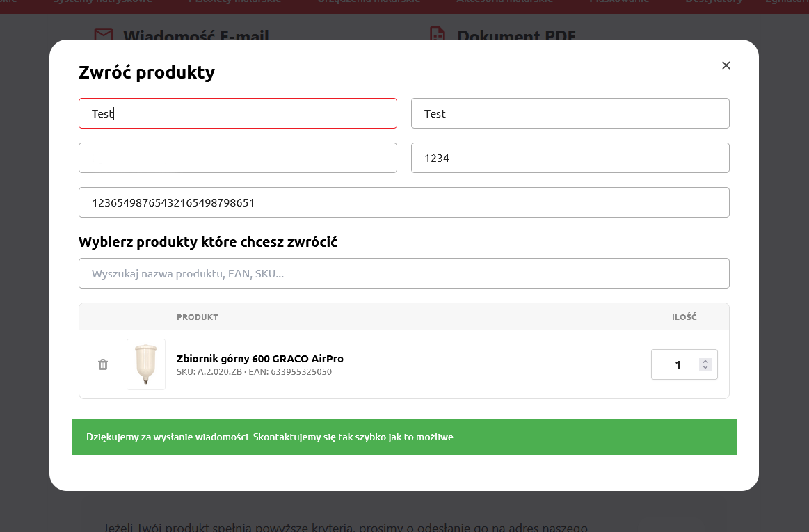Viewport: 809px width, 532px height.
Task: Click the field containing 1234
Action: tap(570, 158)
